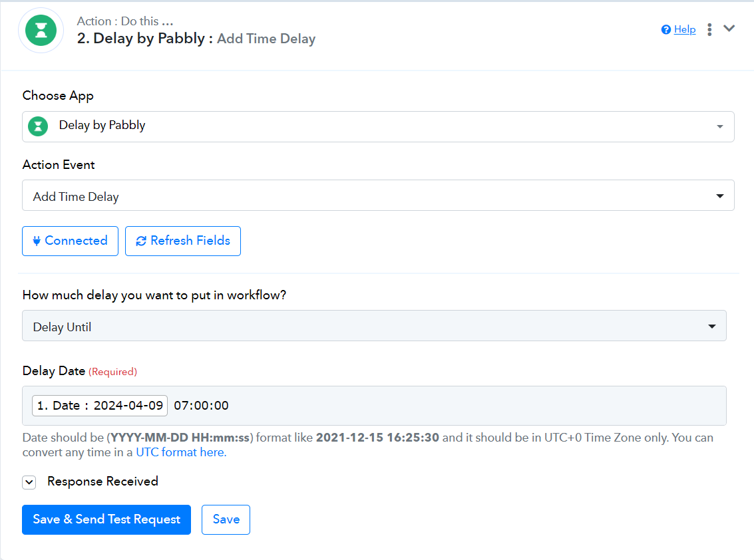Click the Response Received label
754x560 pixels.
(103, 482)
